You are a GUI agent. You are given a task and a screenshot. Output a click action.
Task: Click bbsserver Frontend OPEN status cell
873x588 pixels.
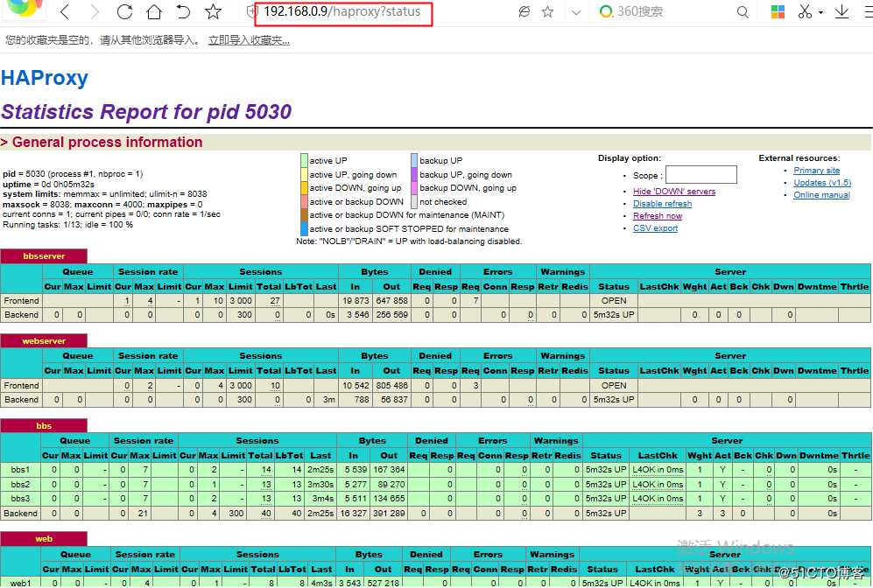point(614,300)
